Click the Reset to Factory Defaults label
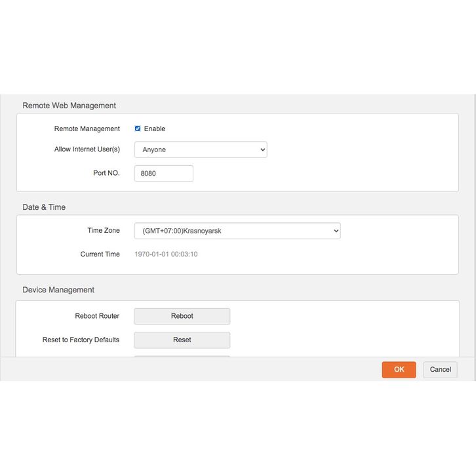 [81, 340]
